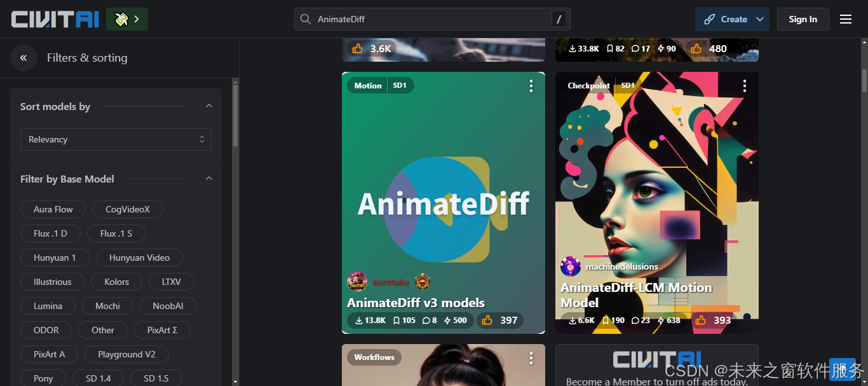The height and width of the screenshot is (386, 868).
Task: Click the search magnifier icon
Action: point(305,19)
